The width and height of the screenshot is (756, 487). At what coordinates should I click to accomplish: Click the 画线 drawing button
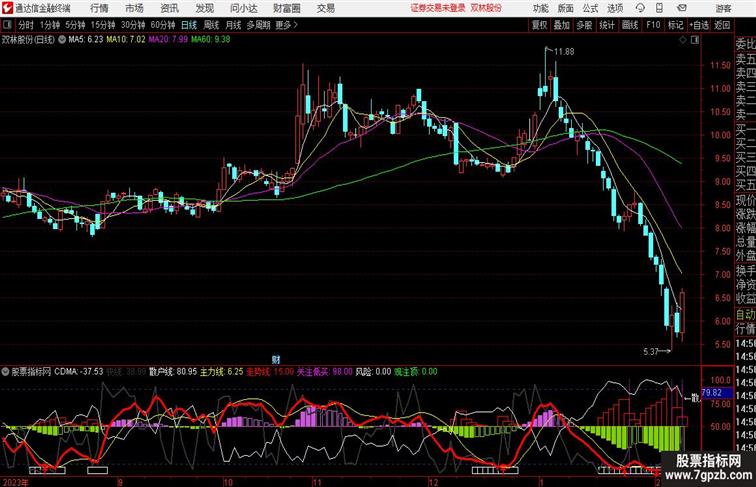[630, 25]
